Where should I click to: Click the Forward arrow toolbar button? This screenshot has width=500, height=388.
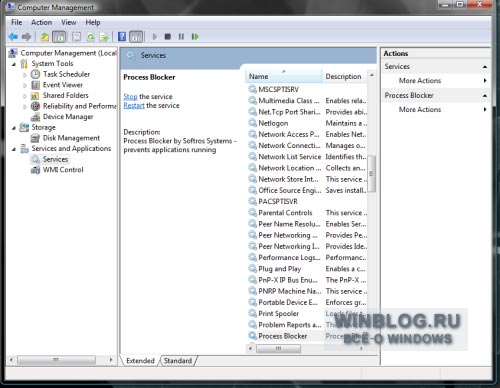pyautogui.click(x=26, y=36)
